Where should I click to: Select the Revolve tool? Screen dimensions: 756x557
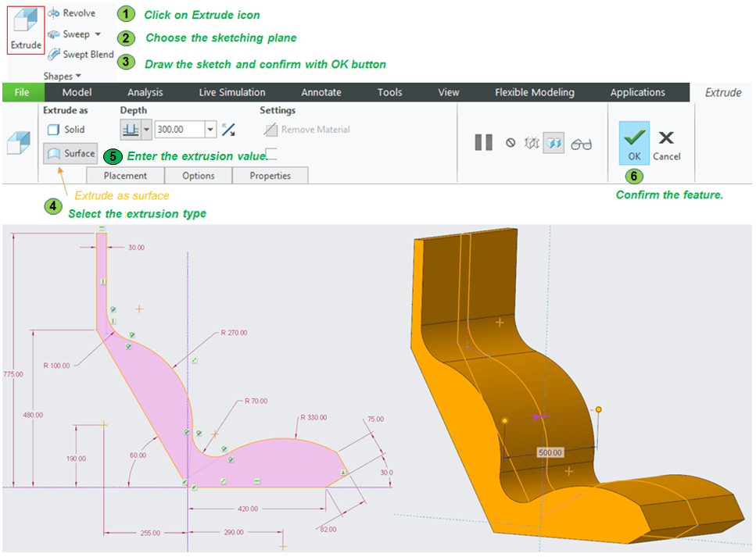[x=71, y=13]
